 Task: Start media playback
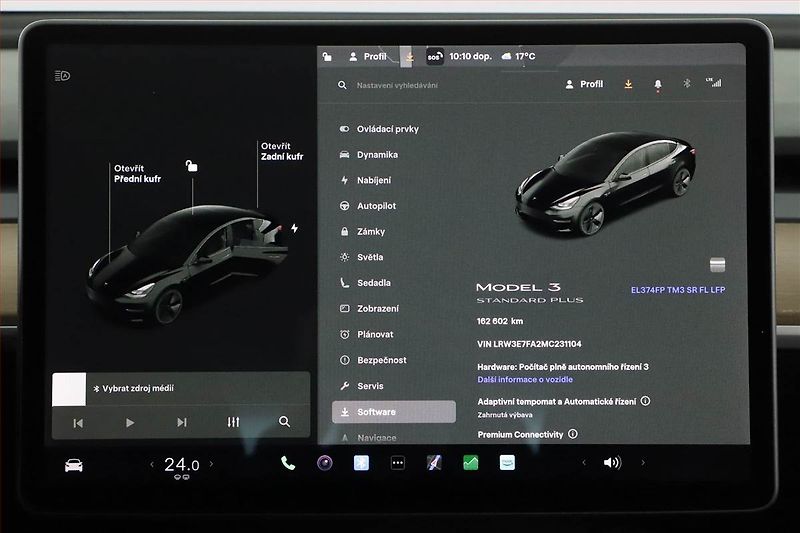coord(130,422)
